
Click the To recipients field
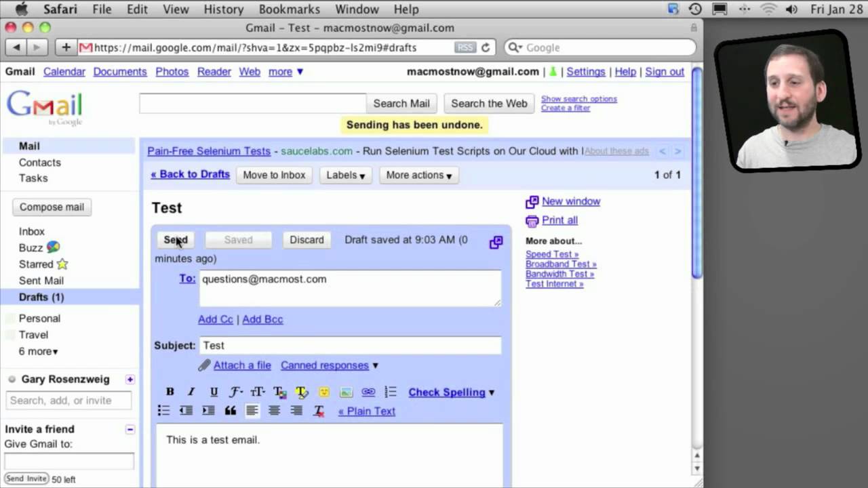point(351,288)
